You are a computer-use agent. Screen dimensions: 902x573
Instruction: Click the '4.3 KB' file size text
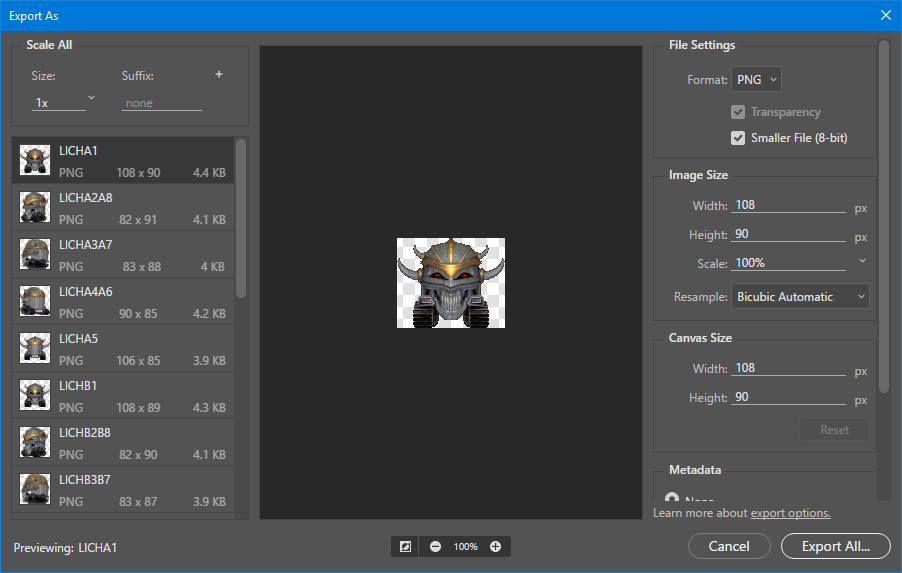pyautogui.click(x=209, y=408)
